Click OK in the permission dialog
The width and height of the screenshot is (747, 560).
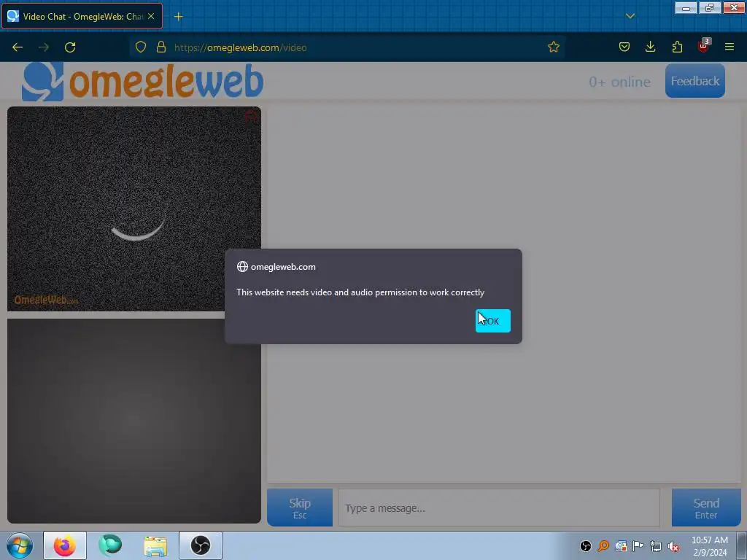[492, 321]
